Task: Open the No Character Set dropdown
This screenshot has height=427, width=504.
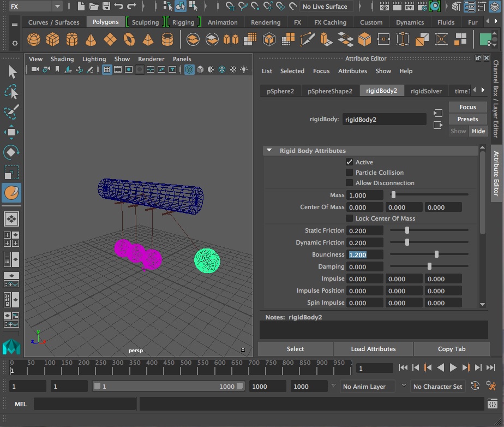Action: point(438,386)
